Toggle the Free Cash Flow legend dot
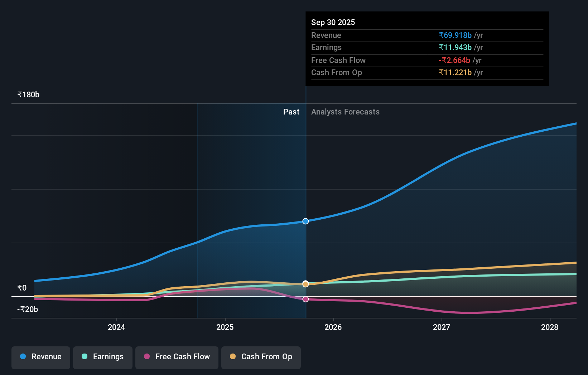Image resolution: width=588 pixels, height=375 pixels. (147, 357)
